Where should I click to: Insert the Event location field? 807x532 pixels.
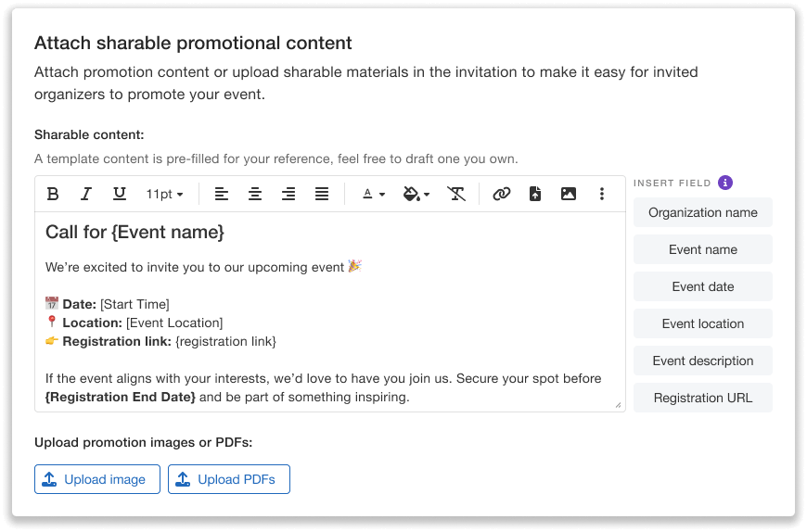click(702, 323)
